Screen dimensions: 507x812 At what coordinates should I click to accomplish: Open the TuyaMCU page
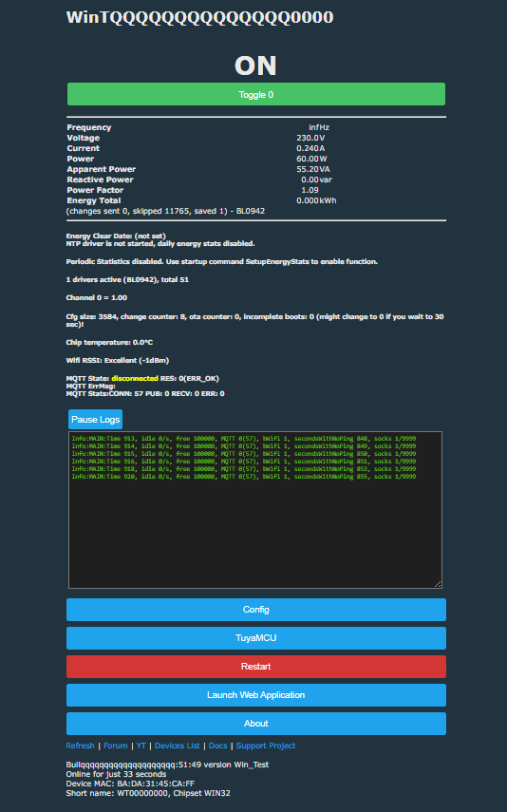coord(255,638)
